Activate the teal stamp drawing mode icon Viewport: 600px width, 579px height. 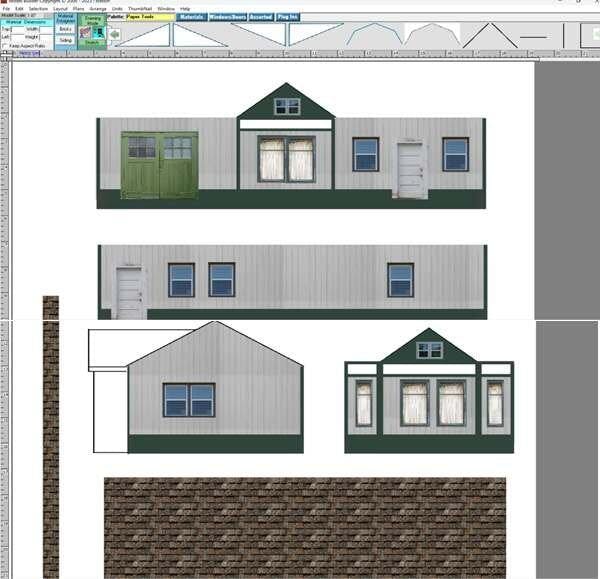pos(99,33)
